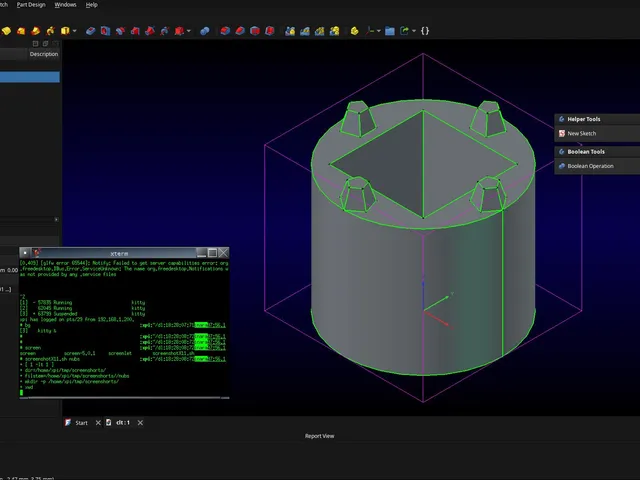Click the green cursor block in xterm
This screenshot has height=480, width=640.
pos(21,393)
